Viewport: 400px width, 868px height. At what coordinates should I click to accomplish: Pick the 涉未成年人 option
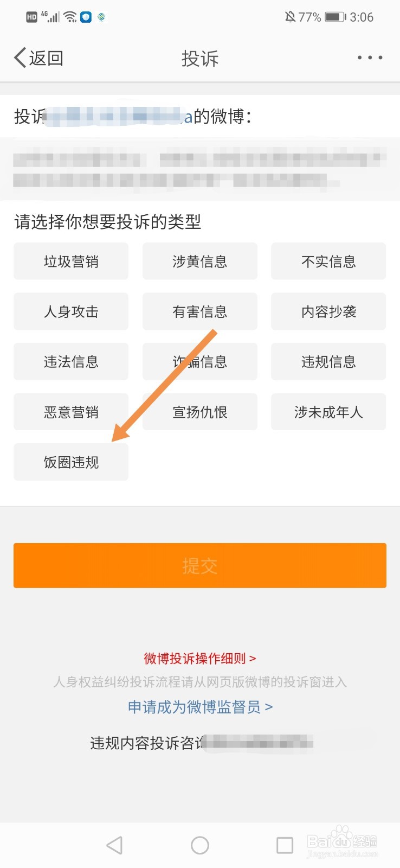(x=328, y=412)
